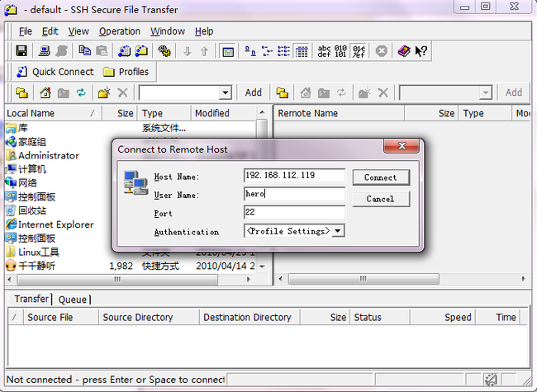Switch to large icons view

coord(250,51)
